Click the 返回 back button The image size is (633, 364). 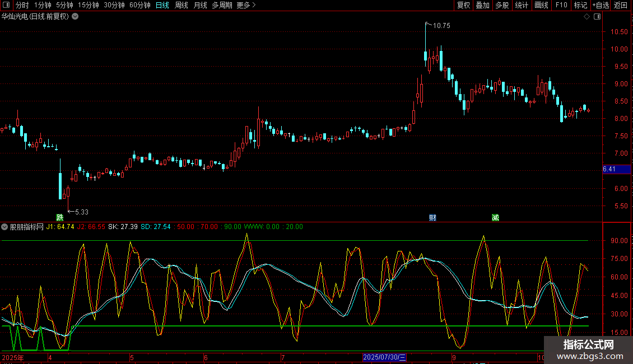click(x=621, y=5)
